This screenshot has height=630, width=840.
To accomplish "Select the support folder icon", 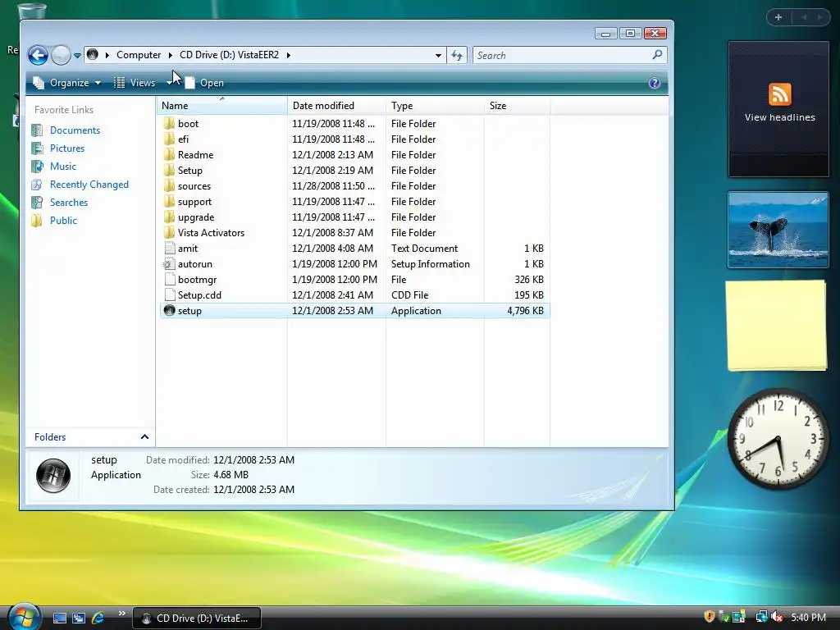I will [x=169, y=201].
